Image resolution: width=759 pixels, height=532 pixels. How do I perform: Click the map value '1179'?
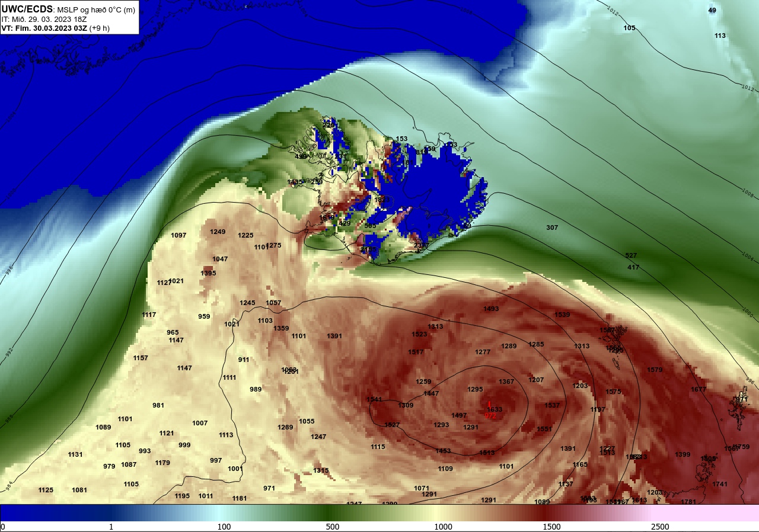162,463
